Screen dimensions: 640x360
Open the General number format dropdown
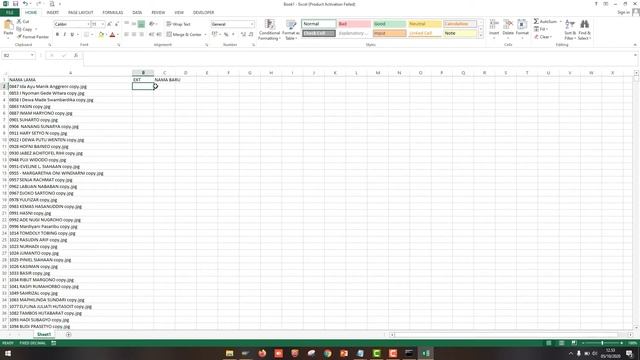[252, 24]
